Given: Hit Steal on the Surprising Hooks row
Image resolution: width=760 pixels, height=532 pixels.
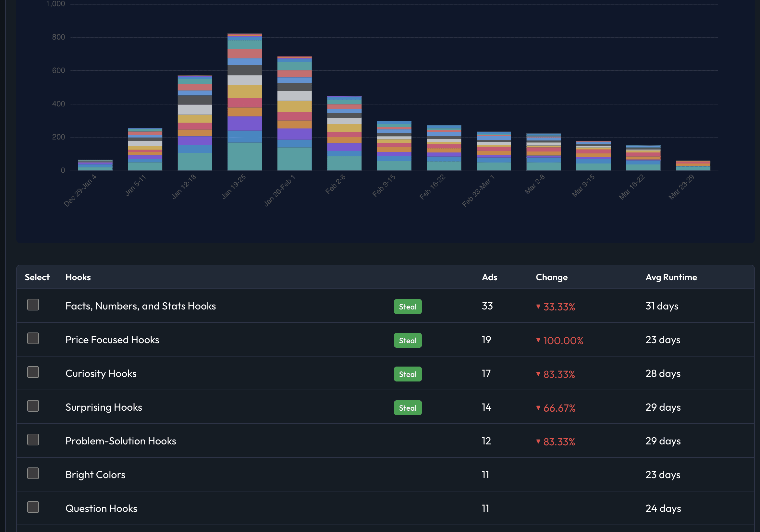Looking at the screenshot, I should [408, 408].
